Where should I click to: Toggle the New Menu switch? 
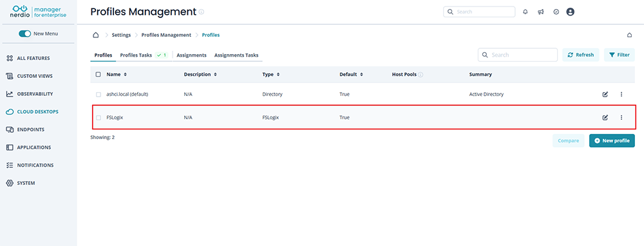[24, 33]
